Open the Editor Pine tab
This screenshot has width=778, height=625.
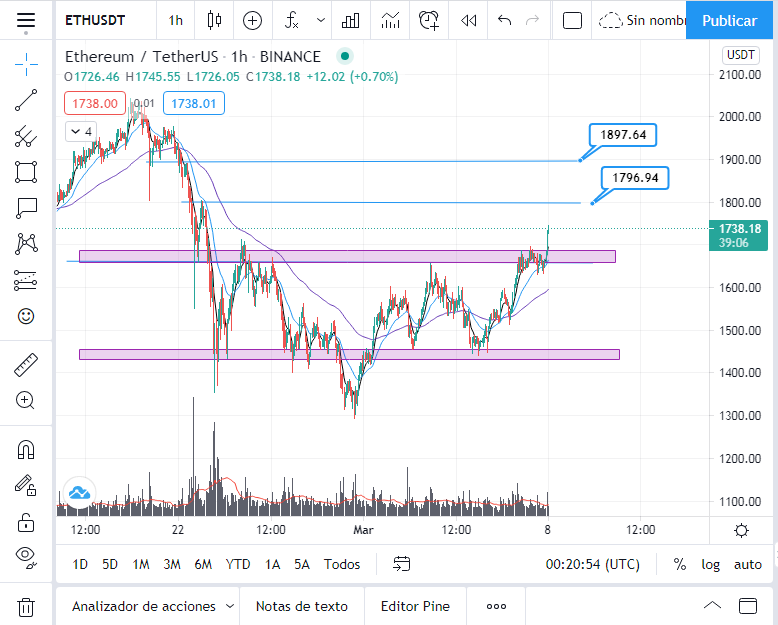pos(415,606)
